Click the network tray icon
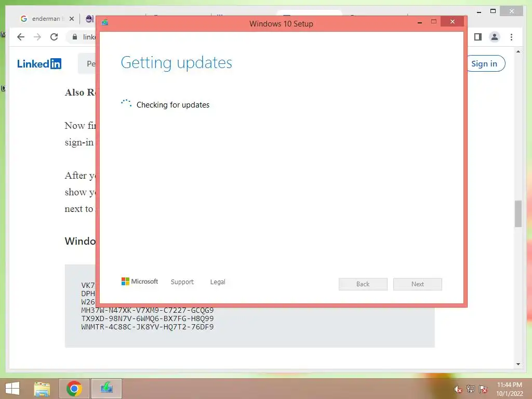 pos(470,389)
